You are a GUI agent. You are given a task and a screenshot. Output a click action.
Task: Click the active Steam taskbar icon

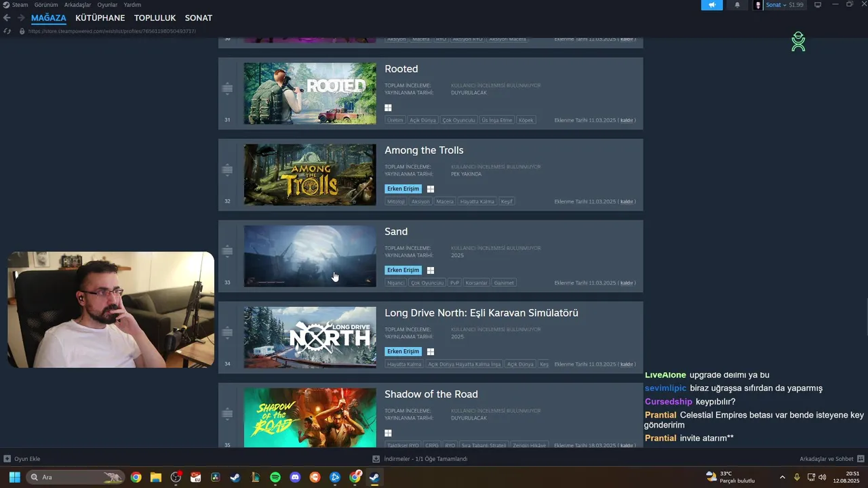(374, 477)
